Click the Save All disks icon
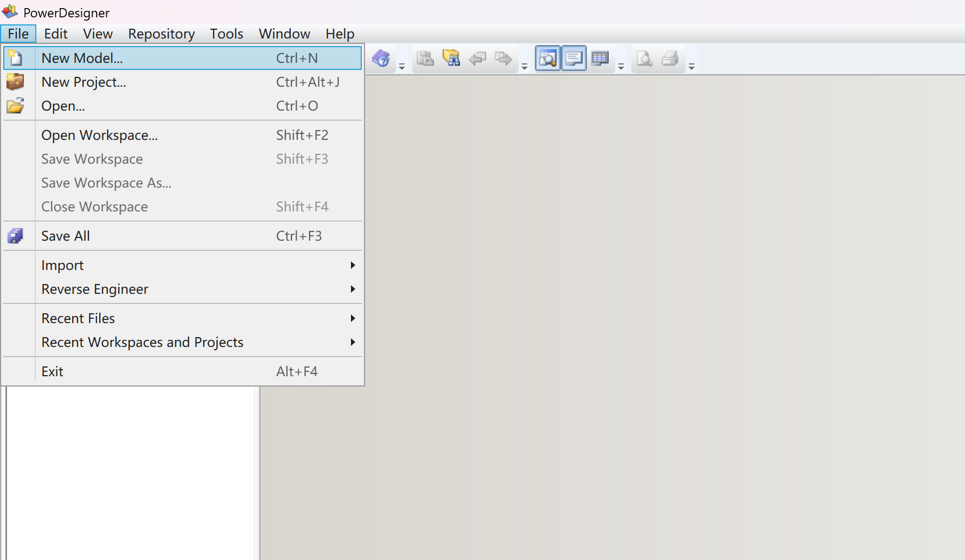Image resolution: width=965 pixels, height=560 pixels. (15, 236)
